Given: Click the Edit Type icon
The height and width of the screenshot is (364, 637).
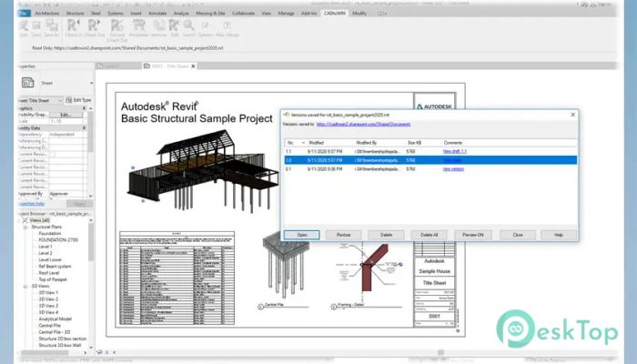Looking at the screenshot, I should point(69,100).
